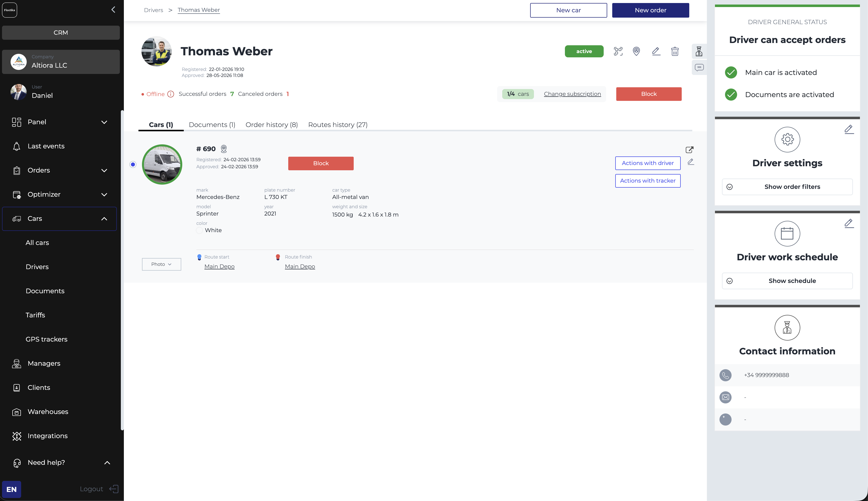The image size is (868, 501).
Task: Click the sidebar scrollbar
Action: pyautogui.click(x=122, y=270)
